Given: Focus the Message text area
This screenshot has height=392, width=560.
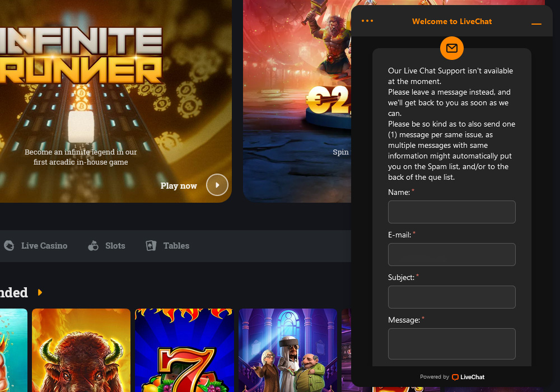Looking at the screenshot, I should [x=452, y=344].
